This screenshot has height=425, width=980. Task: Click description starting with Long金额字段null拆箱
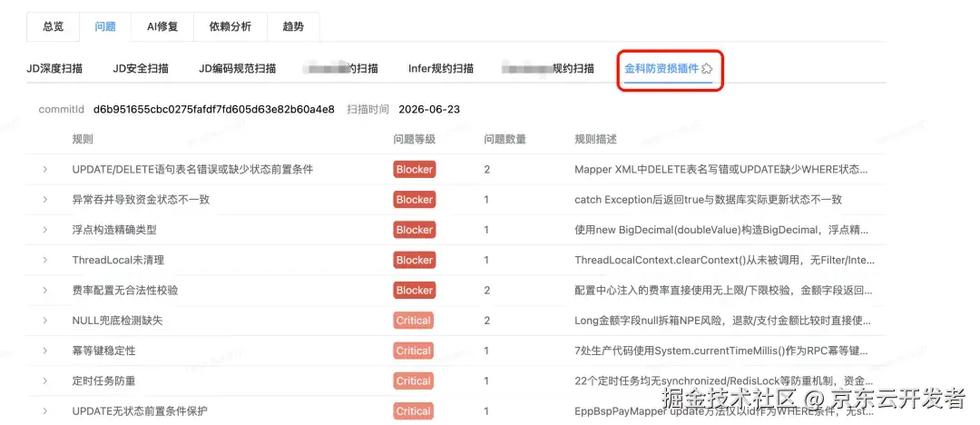coord(723,321)
